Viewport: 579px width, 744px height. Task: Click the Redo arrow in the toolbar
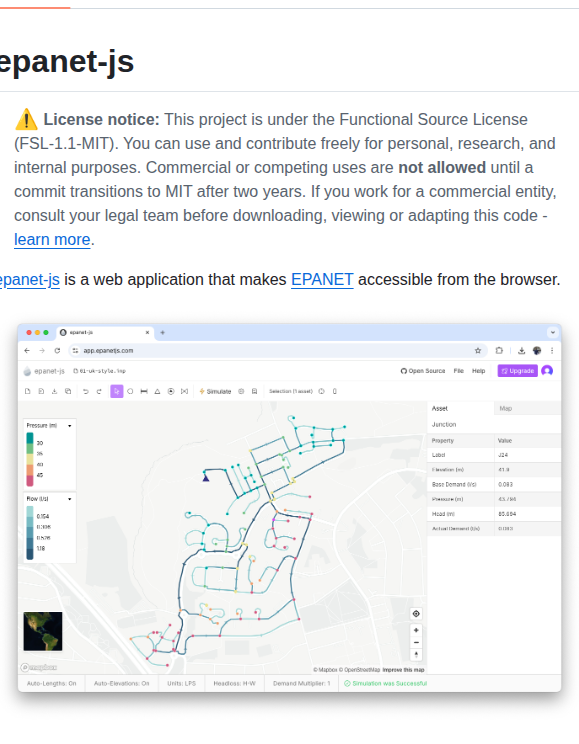(x=99, y=391)
